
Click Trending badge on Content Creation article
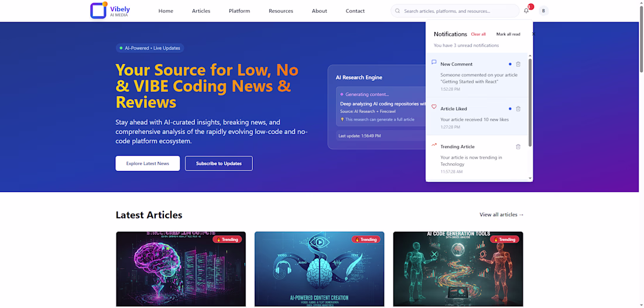coord(366,239)
